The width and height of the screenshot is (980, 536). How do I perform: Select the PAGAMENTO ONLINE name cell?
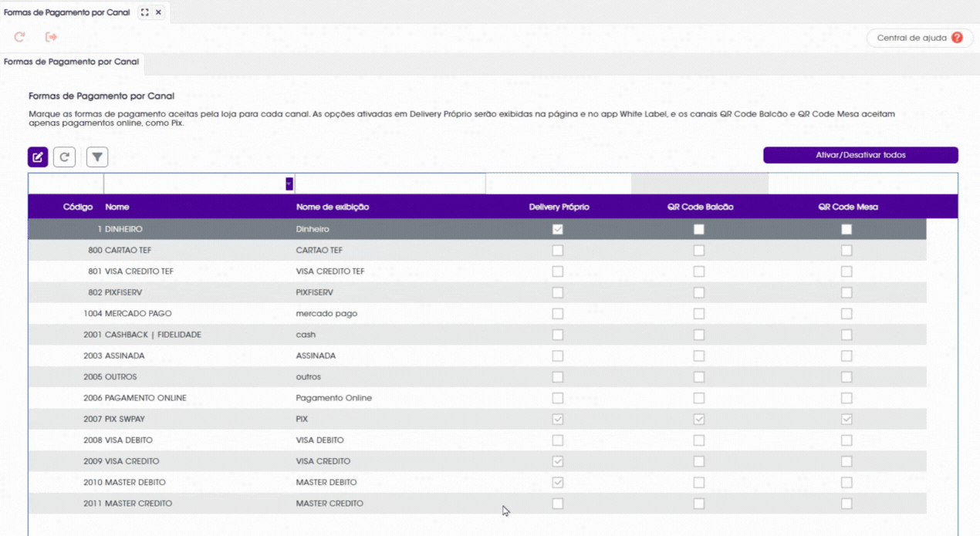pyautogui.click(x=146, y=398)
